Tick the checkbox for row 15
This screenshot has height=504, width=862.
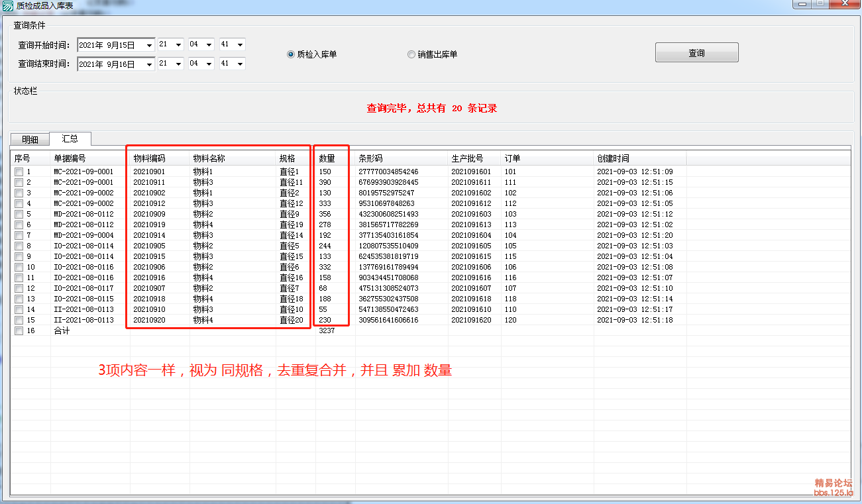pos(19,321)
